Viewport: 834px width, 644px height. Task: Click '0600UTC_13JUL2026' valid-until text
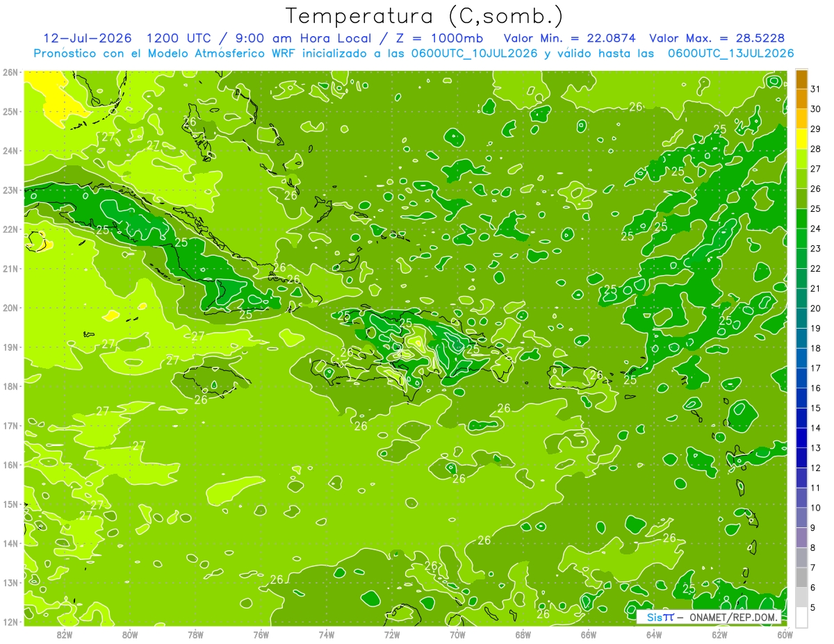click(730, 53)
